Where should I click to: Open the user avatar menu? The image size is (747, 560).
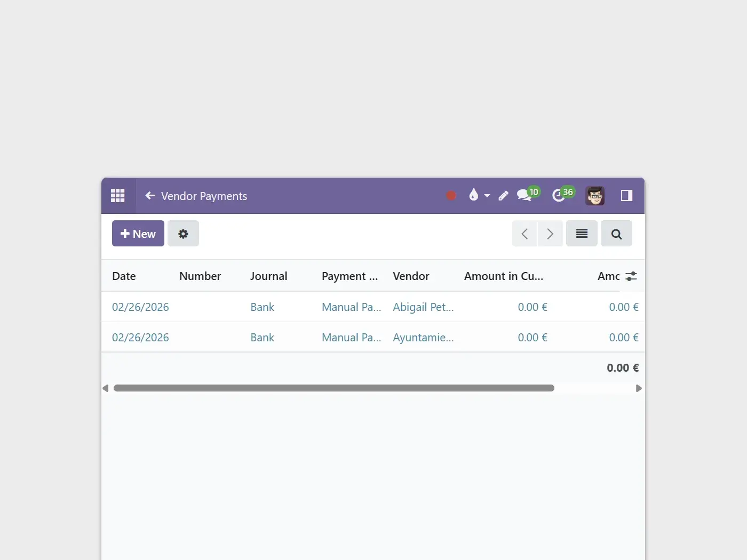tap(595, 196)
